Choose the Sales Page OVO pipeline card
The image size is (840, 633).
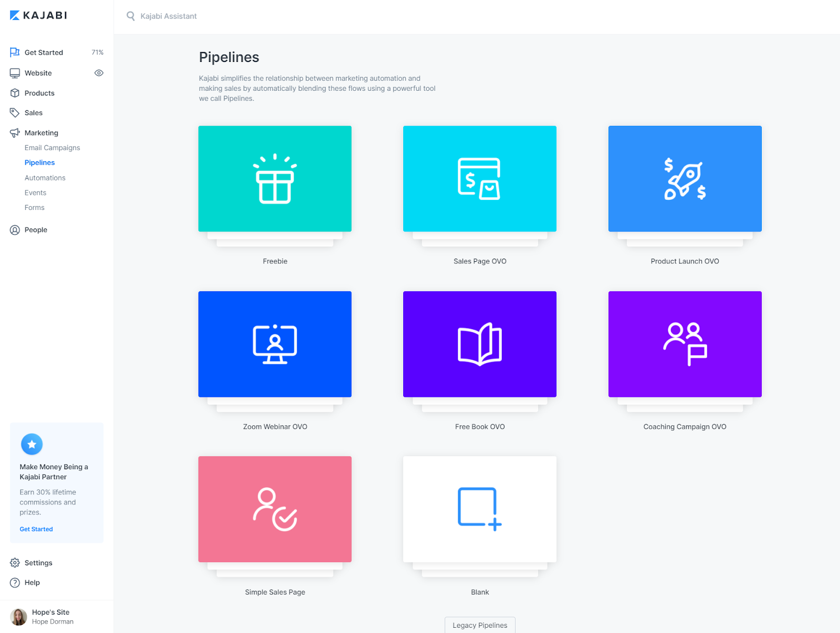point(480,179)
